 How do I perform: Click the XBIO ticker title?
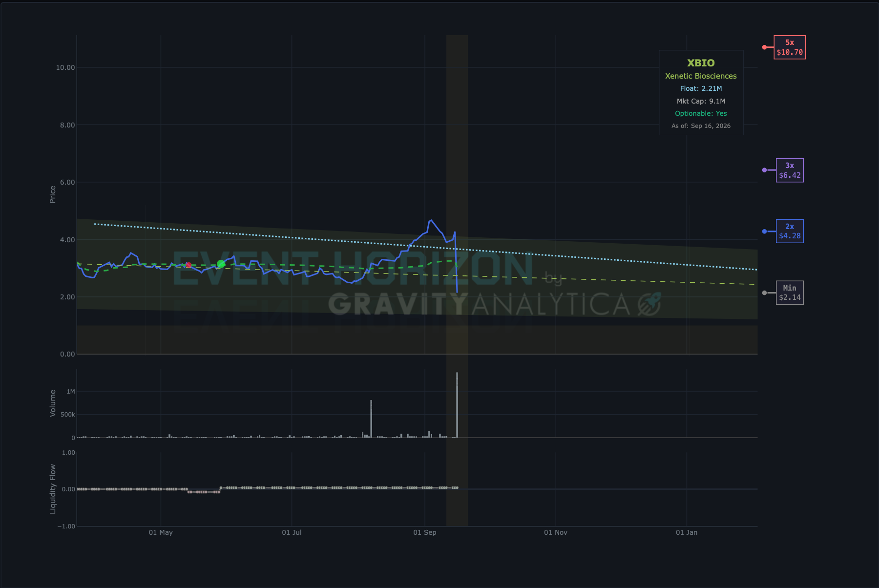click(x=701, y=63)
